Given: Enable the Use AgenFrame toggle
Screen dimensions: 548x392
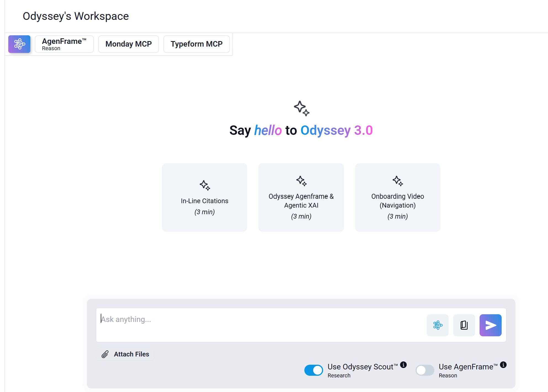Looking at the screenshot, I should [425, 370].
